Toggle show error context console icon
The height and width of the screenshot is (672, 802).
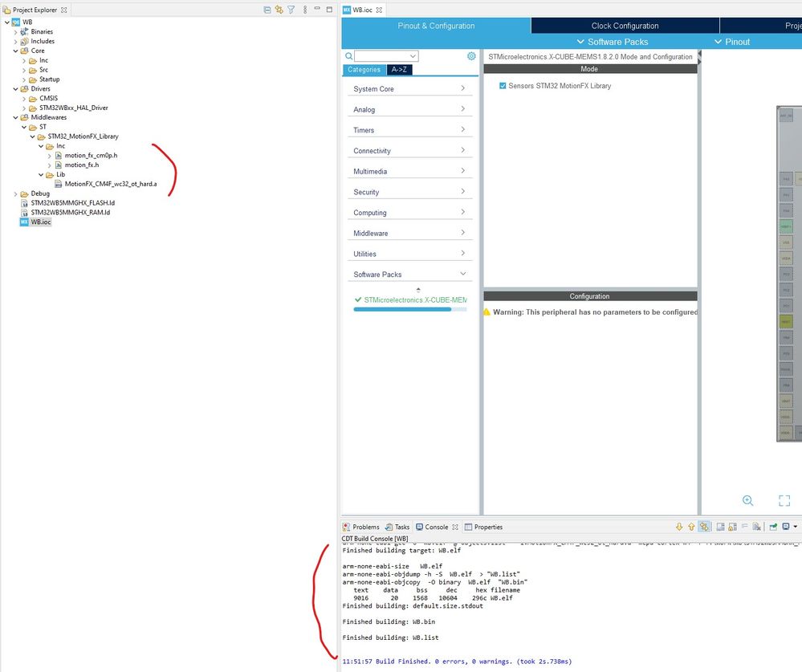coord(704,527)
